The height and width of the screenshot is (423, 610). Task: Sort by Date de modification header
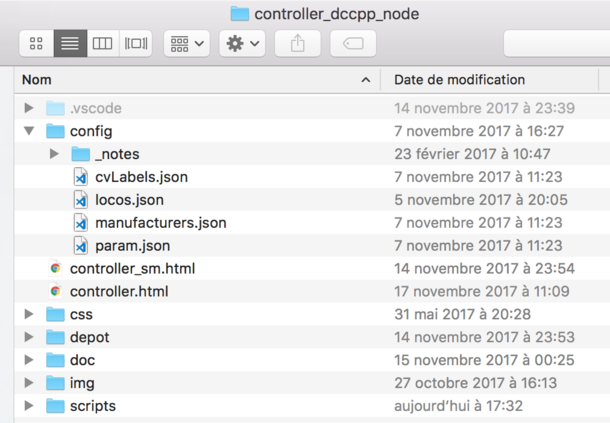[x=489, y=80]
